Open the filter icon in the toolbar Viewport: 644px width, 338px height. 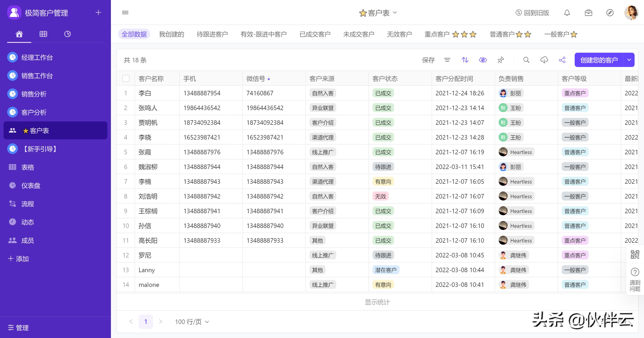(x=447, y=60)
